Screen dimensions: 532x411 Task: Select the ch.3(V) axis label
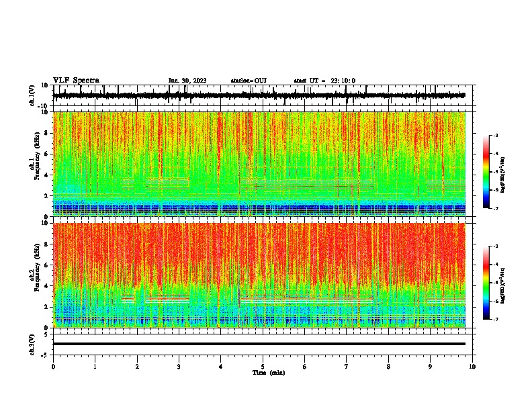(32, 345)
